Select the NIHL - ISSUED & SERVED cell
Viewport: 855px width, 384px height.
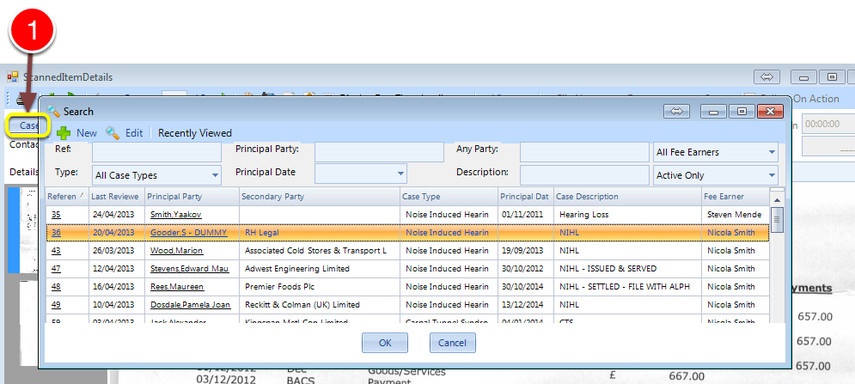tap(628, 269)
